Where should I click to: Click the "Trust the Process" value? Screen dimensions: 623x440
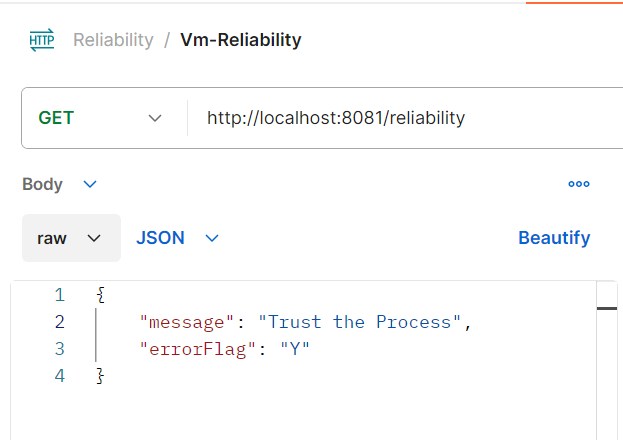click(360, 322)
